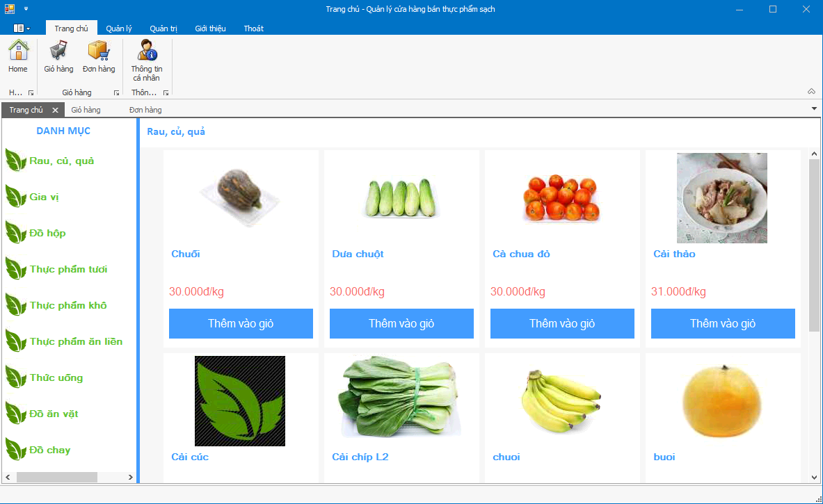823x504 pixels.
Task: Collapse the ribbon with the up chevron
Action: point(811,91)
